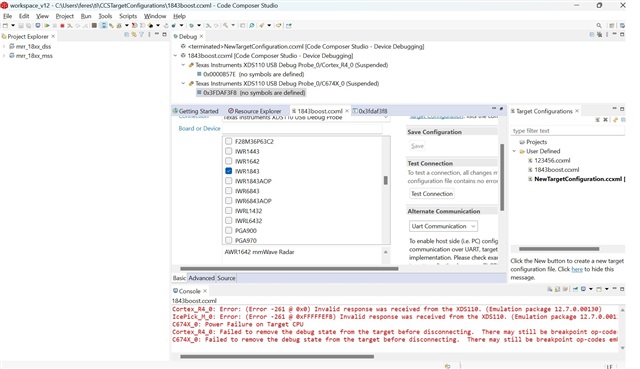Switch to the Getting Started tab

click(x=196, y=111)
